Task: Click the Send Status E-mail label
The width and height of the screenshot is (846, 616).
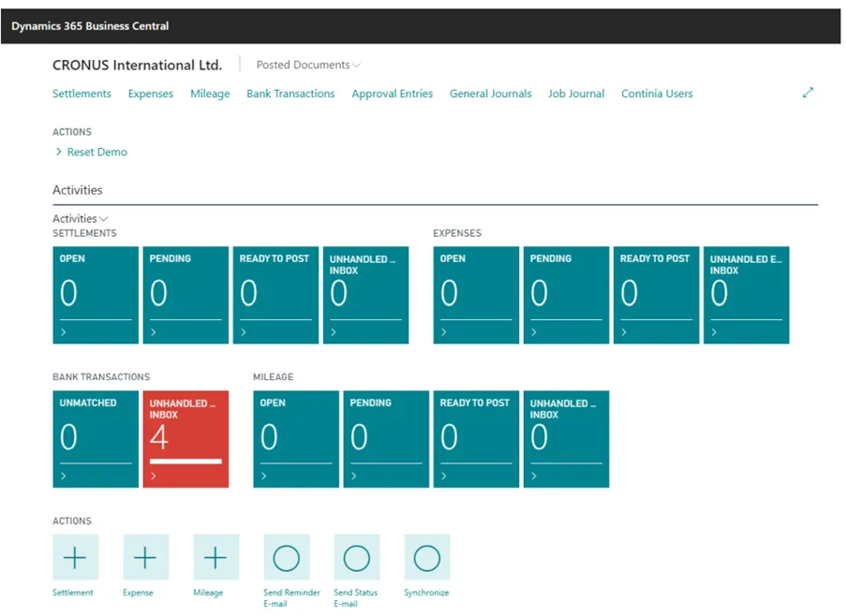Action: point(356,597)
